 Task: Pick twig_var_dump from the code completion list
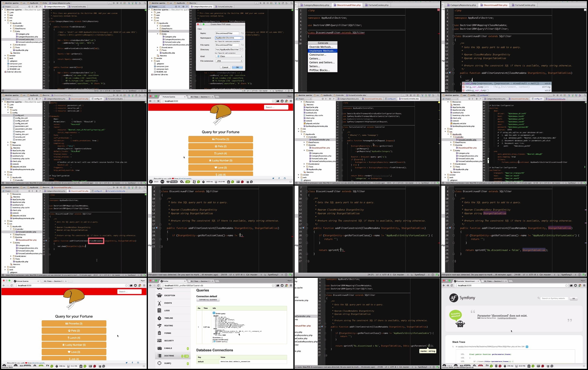point(507,87)
